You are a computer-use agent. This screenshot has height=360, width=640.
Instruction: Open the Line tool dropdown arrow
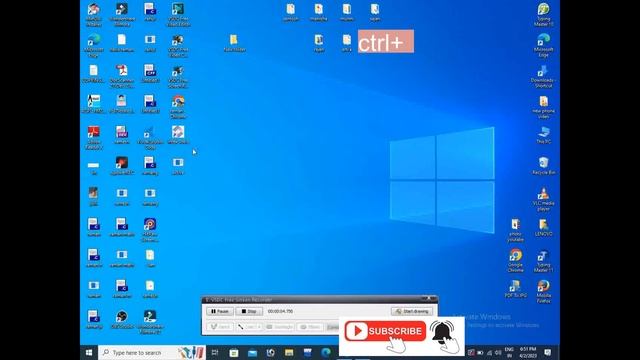pos(259,327)
